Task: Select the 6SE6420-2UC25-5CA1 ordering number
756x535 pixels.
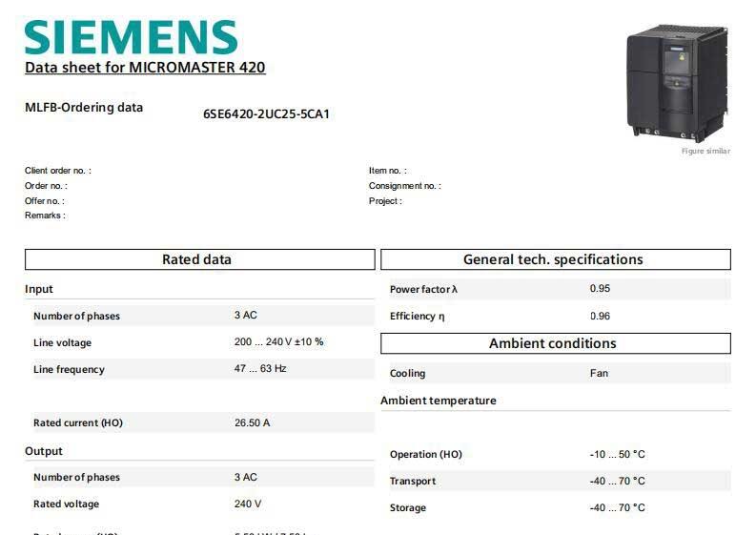Action: click(x=266, y=114)
